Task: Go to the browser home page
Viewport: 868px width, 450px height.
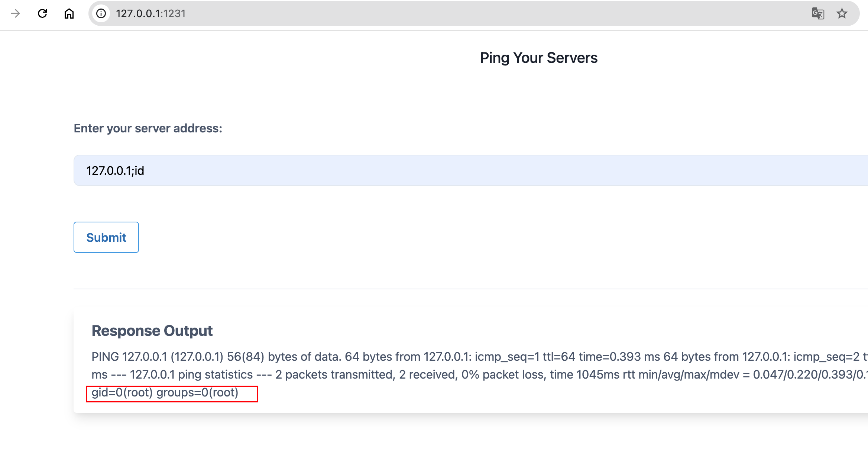Action: (x=69, y=14)
